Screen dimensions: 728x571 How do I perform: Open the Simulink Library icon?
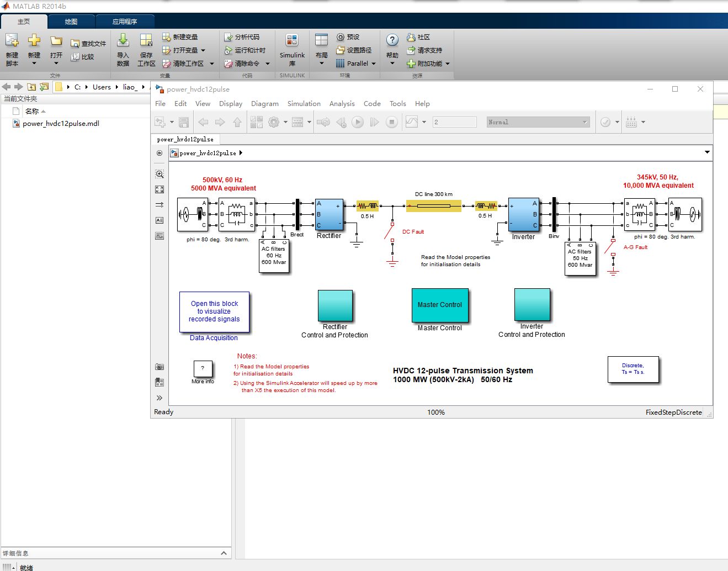tap(292, 40)
